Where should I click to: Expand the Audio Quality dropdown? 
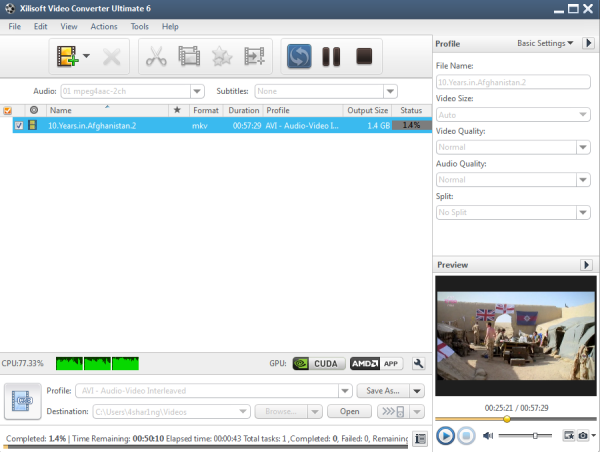pyautogui.click(x=583, y=180)
